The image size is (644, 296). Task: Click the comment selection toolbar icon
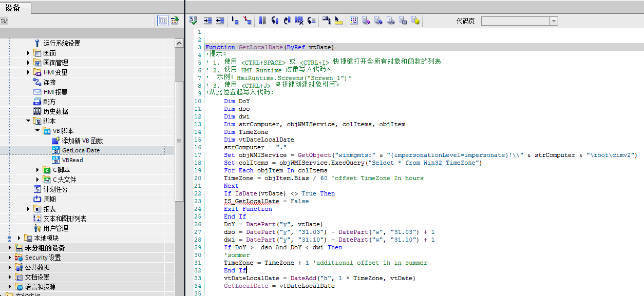(x=235, y=21)
